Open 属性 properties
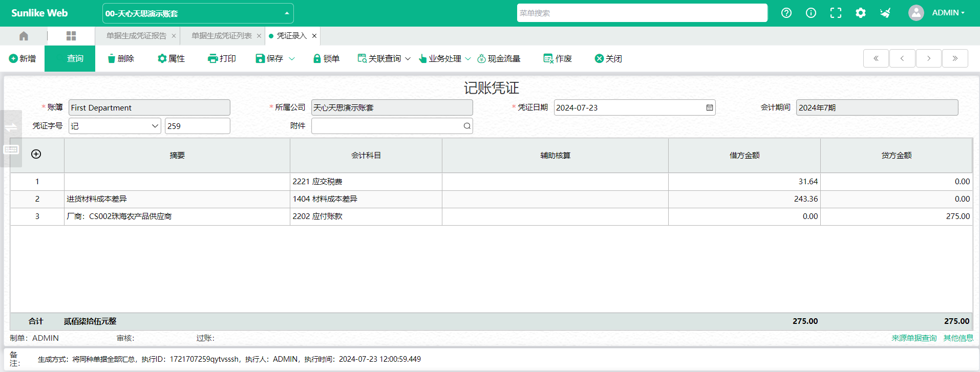Viewport: 980px width, 372px height. (x=171, y=58)
